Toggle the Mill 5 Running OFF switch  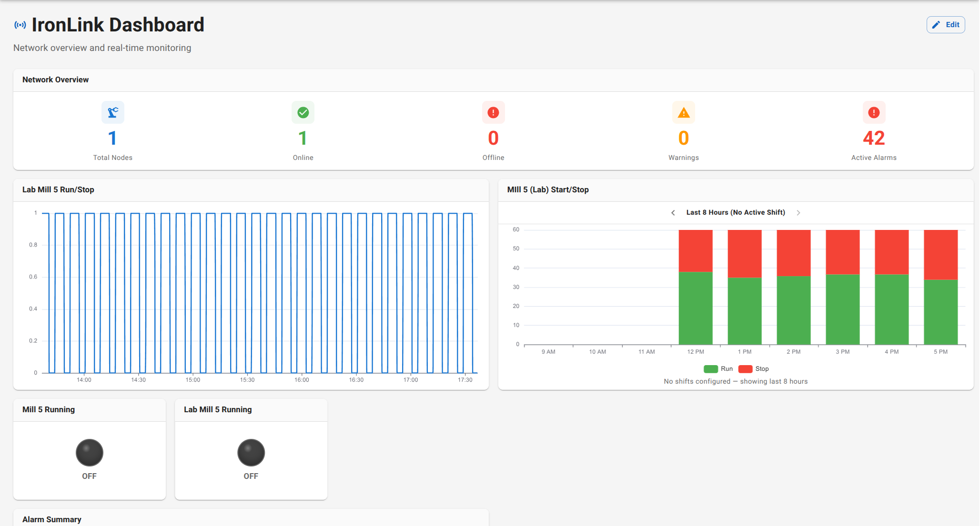coord(89,453)
